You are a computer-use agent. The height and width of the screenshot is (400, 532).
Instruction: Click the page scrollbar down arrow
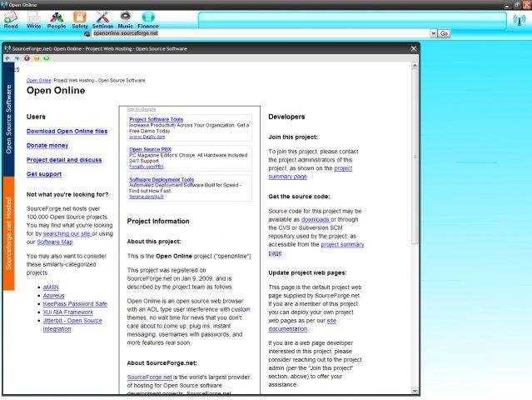point(415,391)
